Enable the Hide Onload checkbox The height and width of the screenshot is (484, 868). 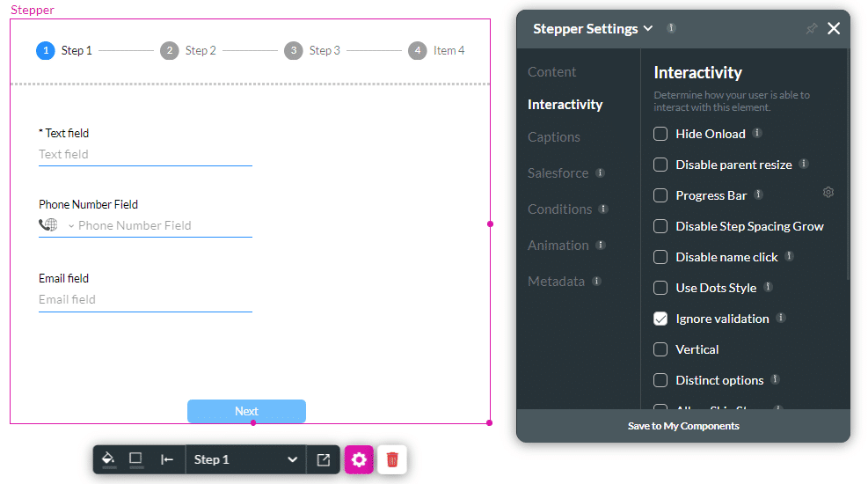(660, 134)
